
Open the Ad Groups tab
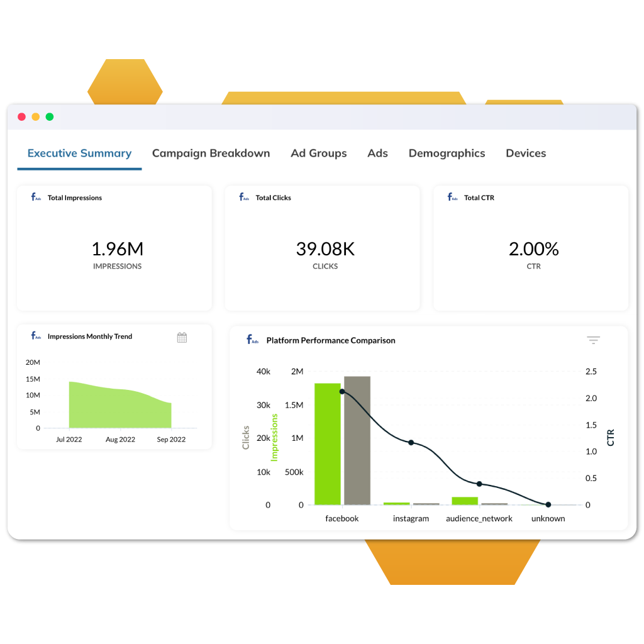318,153
